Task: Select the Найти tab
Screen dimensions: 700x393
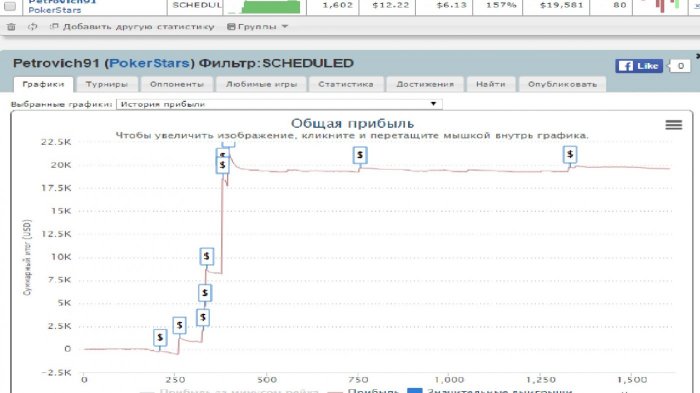Action: pyautogui.click(x=491, y=84)
